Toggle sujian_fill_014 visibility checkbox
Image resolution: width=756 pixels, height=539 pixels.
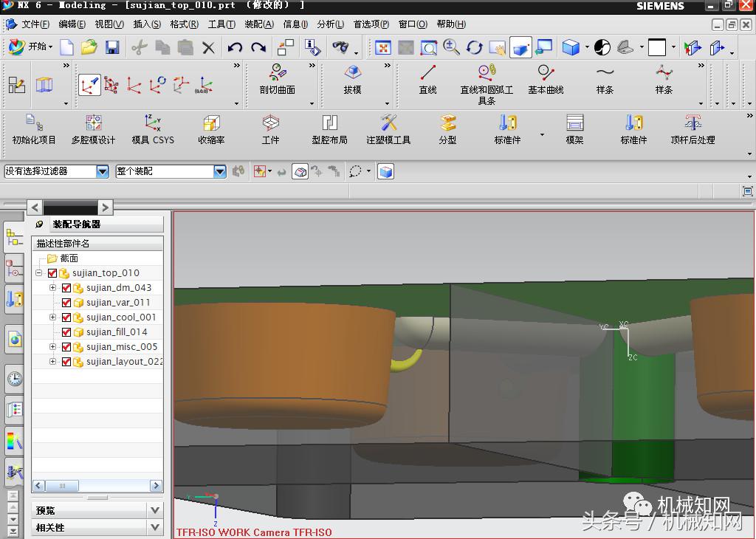66,332
